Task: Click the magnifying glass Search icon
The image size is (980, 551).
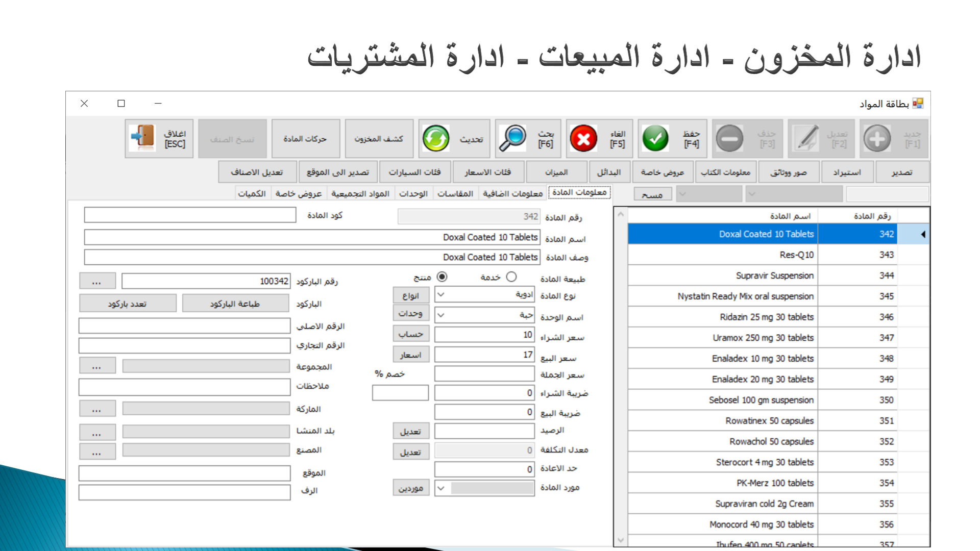Action: [512, 139]
